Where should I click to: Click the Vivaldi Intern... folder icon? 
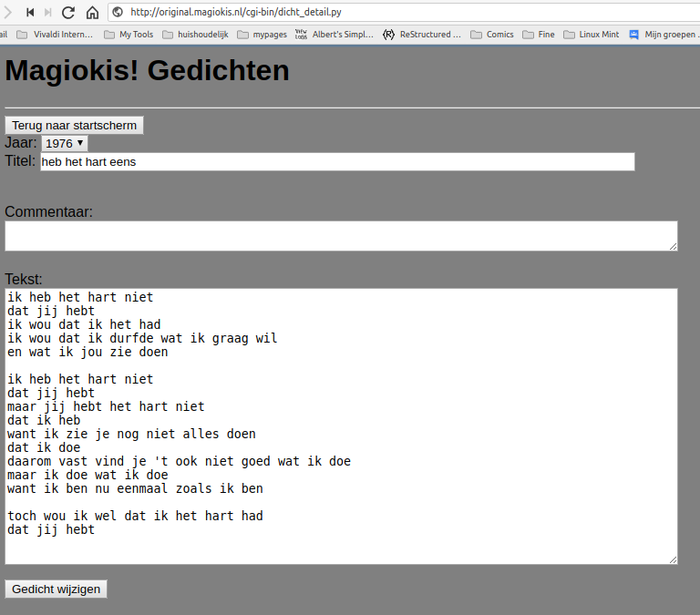(x=22, y=35)
